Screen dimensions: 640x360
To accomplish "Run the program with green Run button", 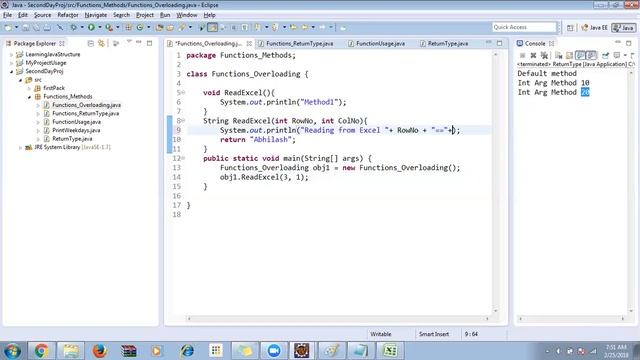I will (x=91, y=27).
